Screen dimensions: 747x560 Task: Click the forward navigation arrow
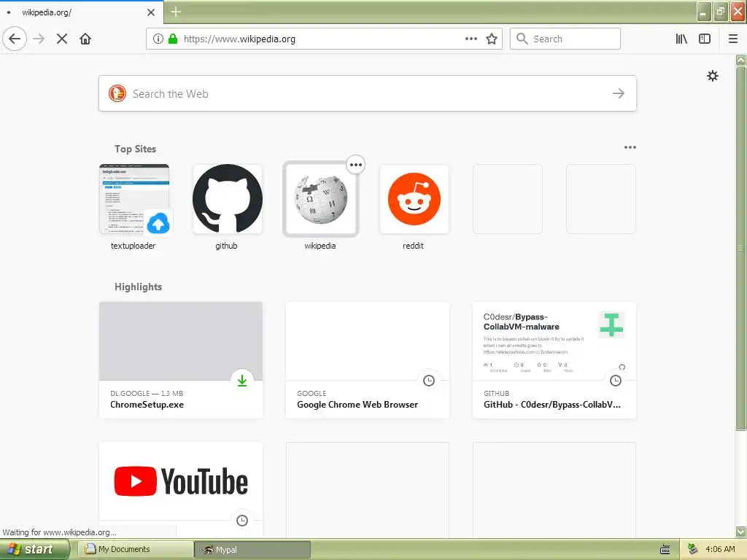point(39,39)
